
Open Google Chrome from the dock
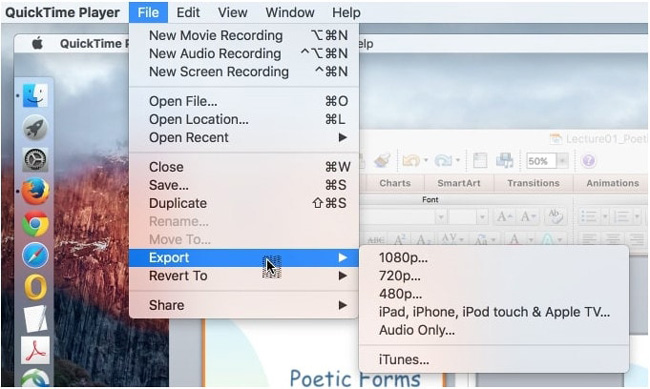[35, 224]
